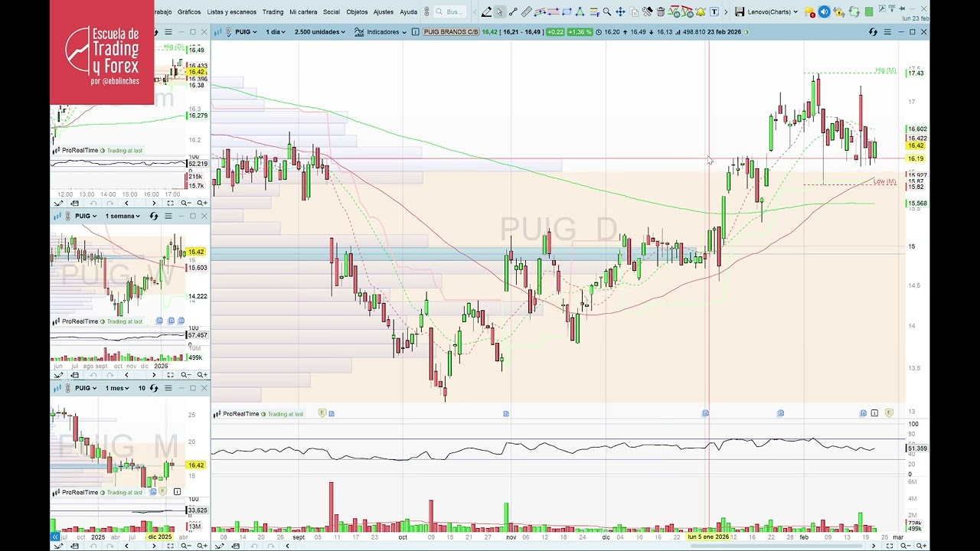Click the trash delete objects icon
The image size is (980, 551).
(x=661, y=11)
